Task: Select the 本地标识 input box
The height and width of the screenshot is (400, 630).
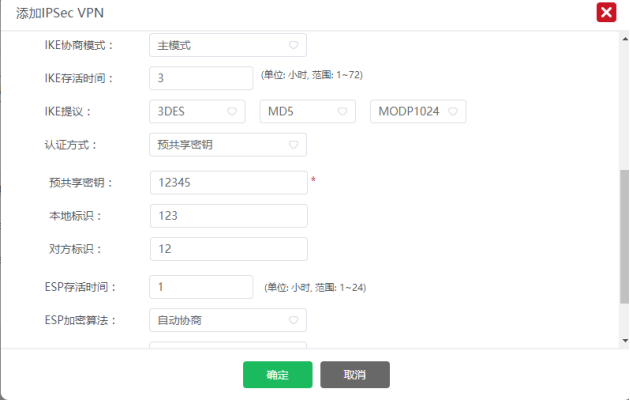Action: (228, 215)
